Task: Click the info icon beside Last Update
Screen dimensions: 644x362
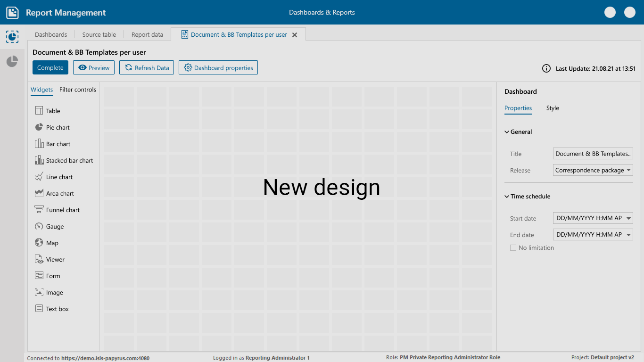Action: click(x=546, y=68)
